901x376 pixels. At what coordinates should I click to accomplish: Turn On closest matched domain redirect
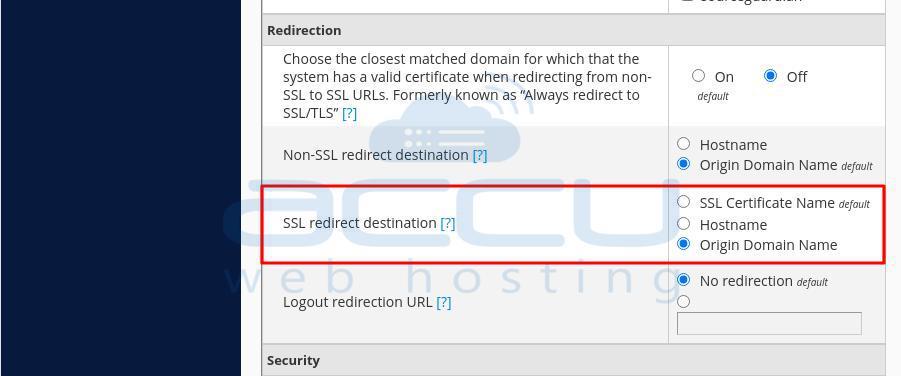point(698,75)
